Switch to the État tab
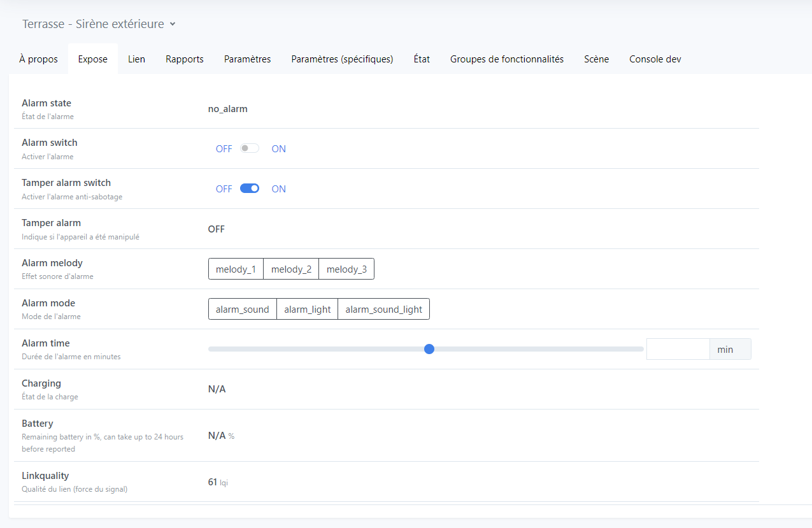The height and width of the screenshot is (528, 812). pos(422,59)
